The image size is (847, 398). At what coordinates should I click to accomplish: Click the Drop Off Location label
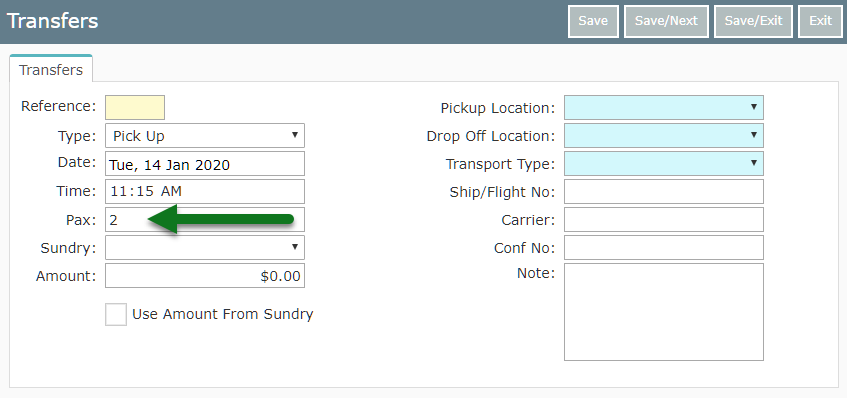490,136
